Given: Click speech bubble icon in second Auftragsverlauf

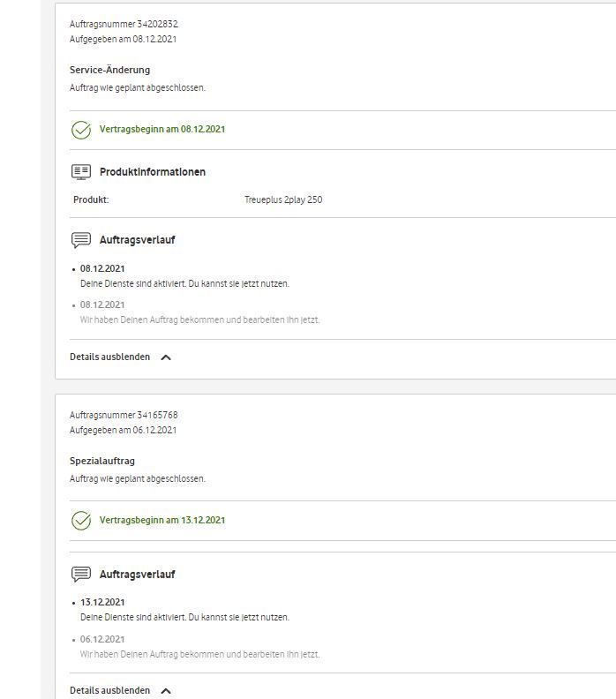Looking at the screenshot, I should [81, 575].
